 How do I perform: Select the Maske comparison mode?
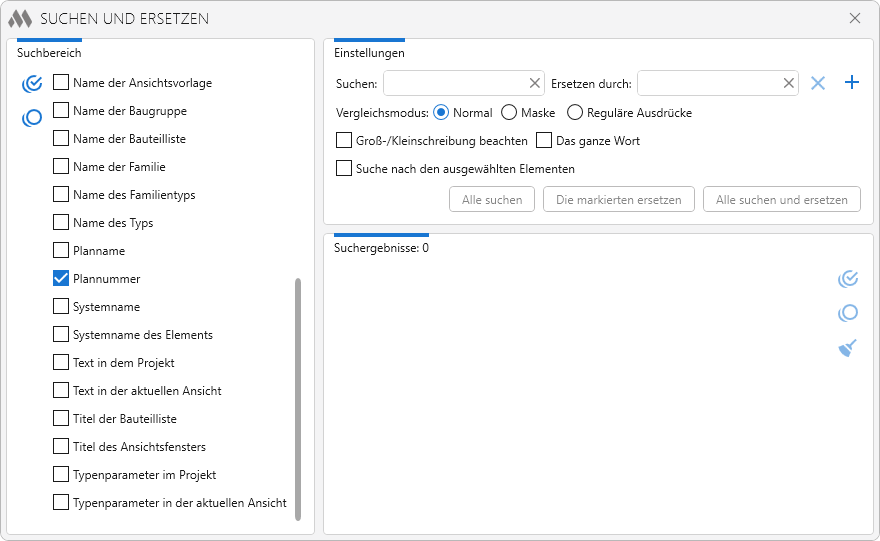click(509, 113)
